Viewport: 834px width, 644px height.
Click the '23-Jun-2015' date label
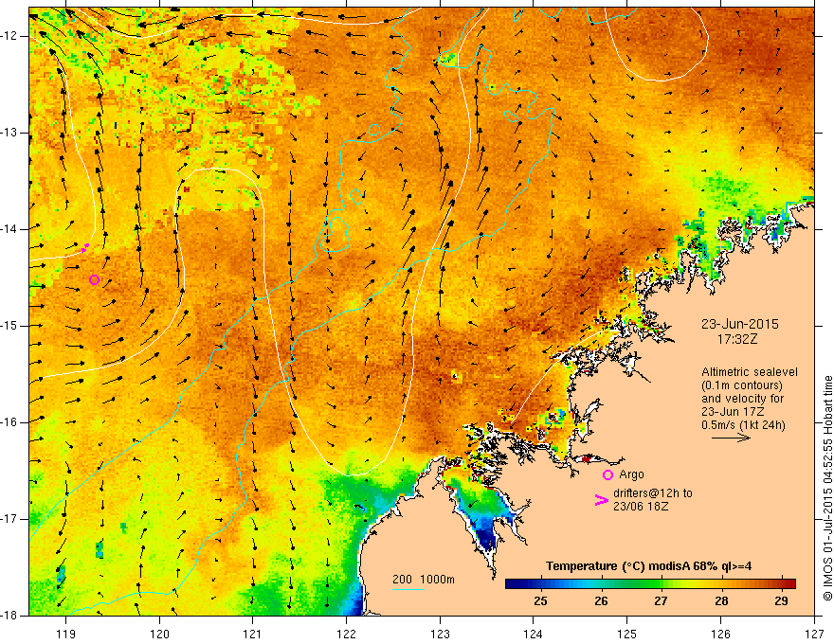[x=740, y=324]
